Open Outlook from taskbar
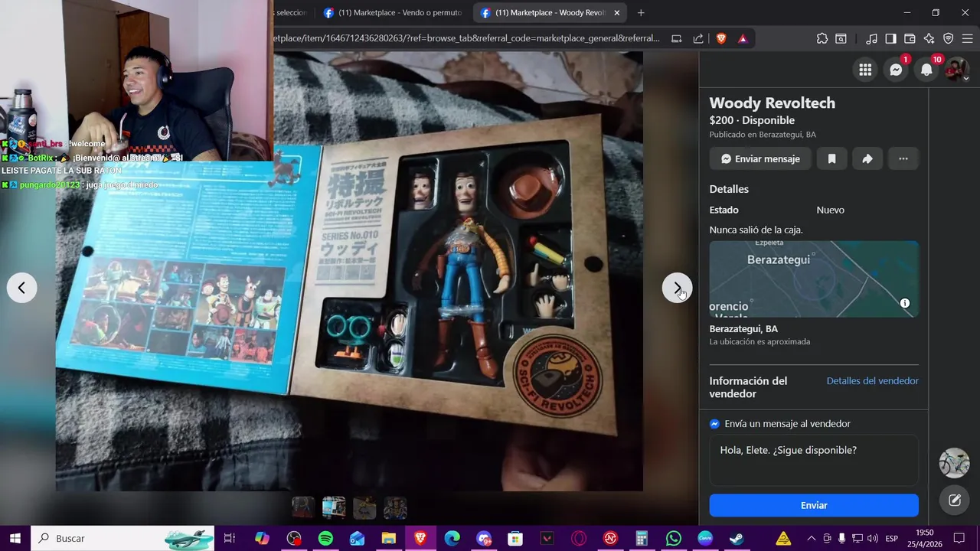The height and width of the screenshot is (551, 980). pos(357,538)
